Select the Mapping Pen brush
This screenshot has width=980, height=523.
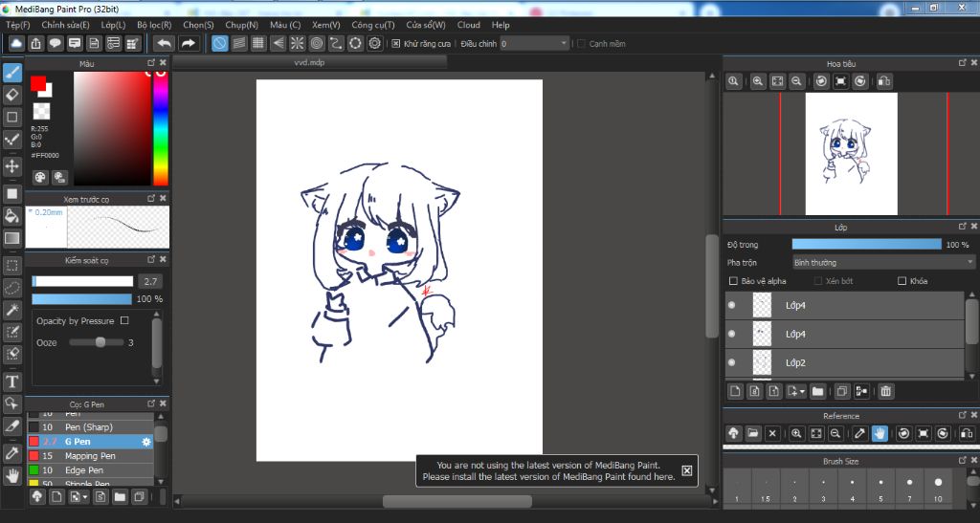pyautogui.click(x=90, y=456)
